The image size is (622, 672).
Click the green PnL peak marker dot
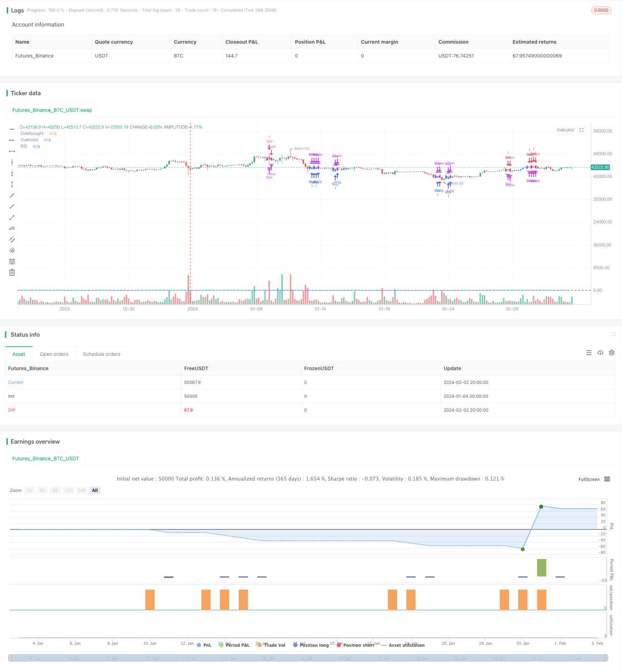click(x=541, y=506)
